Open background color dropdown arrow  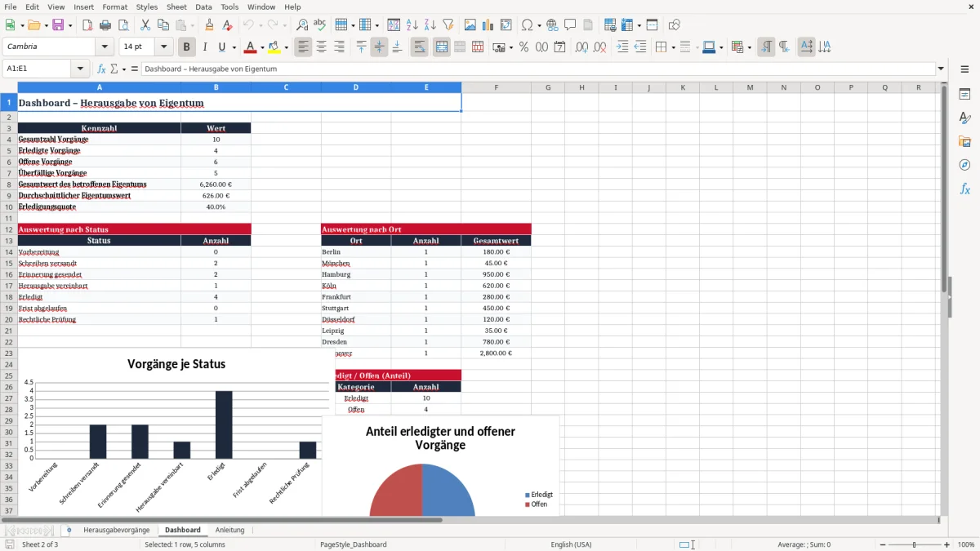286,47
